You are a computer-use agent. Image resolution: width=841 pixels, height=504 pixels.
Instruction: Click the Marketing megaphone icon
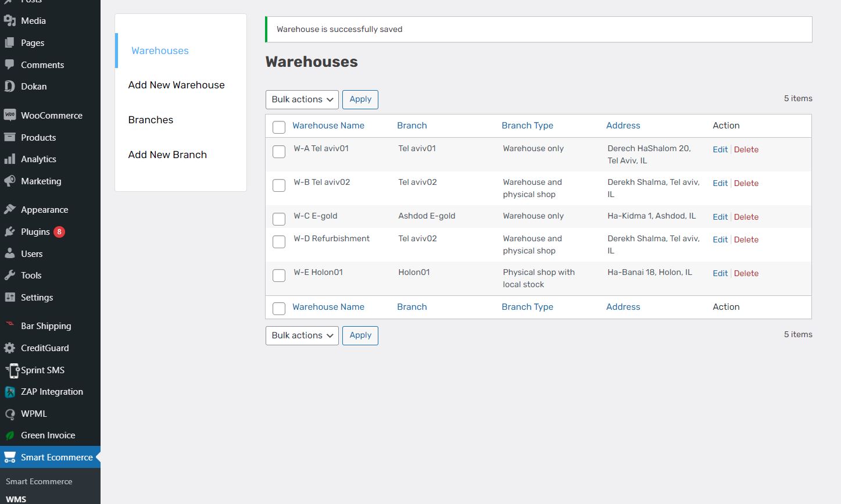pos(10,181)
